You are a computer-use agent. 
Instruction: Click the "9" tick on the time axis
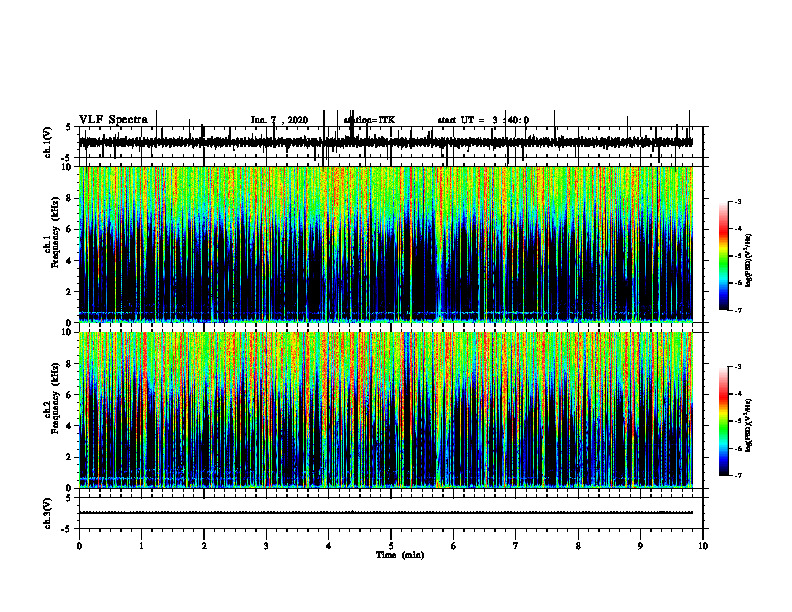640,546
